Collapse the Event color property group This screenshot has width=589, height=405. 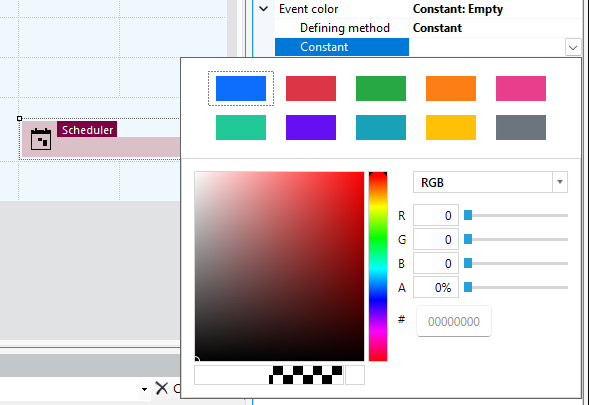[x=264, y=9]
